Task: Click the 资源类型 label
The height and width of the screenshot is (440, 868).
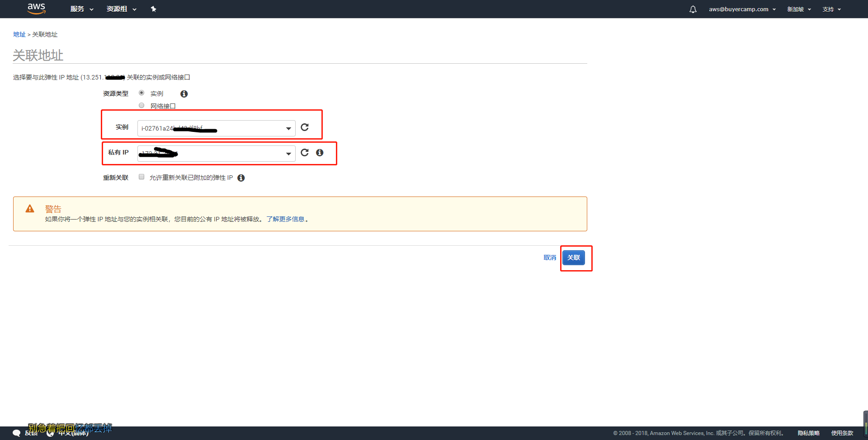Action: tap(116, 94)
